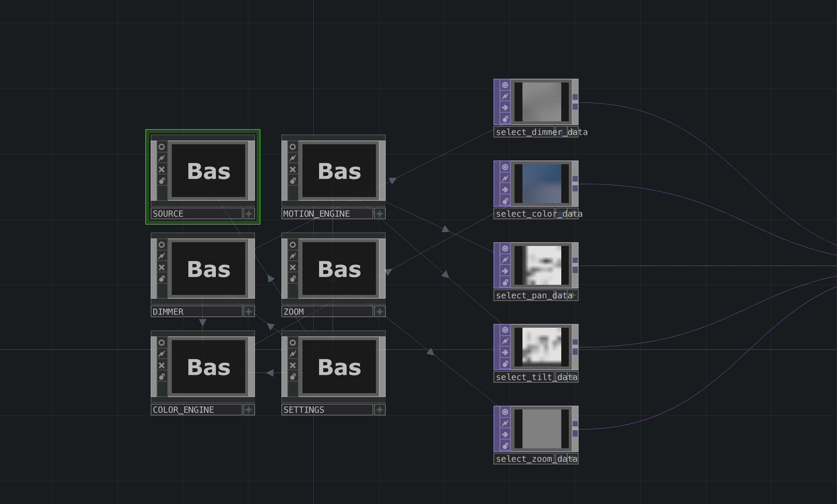Click the export arrow flag on select_color_data
Viewport: 837px width, 504px height.
[505, 189]
